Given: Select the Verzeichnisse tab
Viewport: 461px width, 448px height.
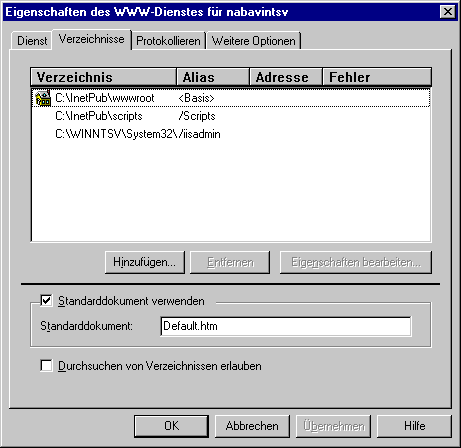Looking at the screenshot, I should [x=92, y=39].
